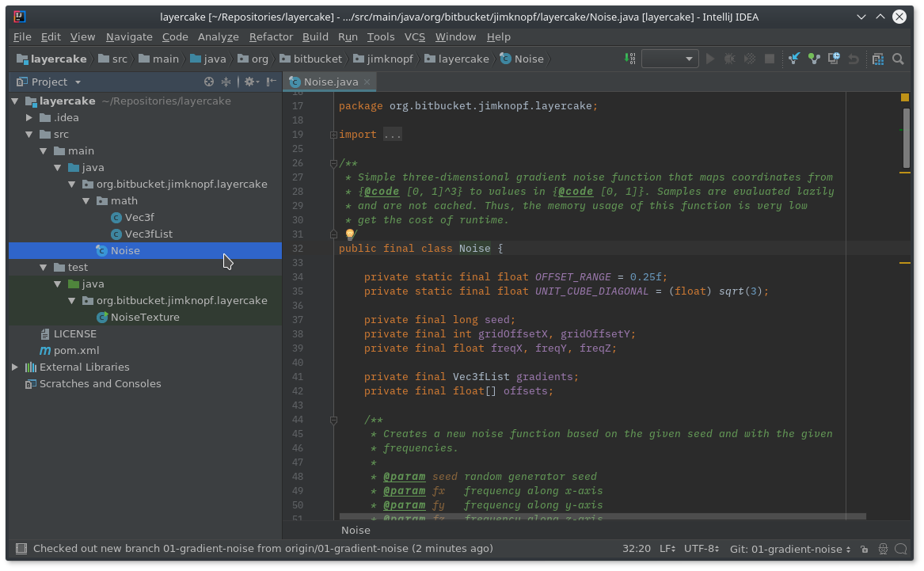Open the run configuration dropdown

(670, 59)
